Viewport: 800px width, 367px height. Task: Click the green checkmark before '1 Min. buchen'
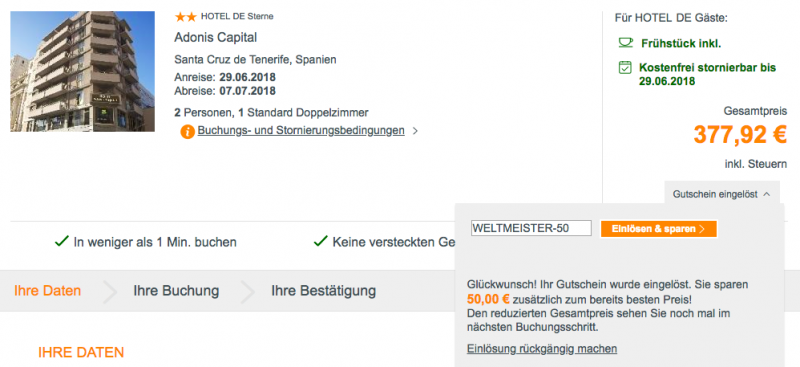click(x=61, y=241)
